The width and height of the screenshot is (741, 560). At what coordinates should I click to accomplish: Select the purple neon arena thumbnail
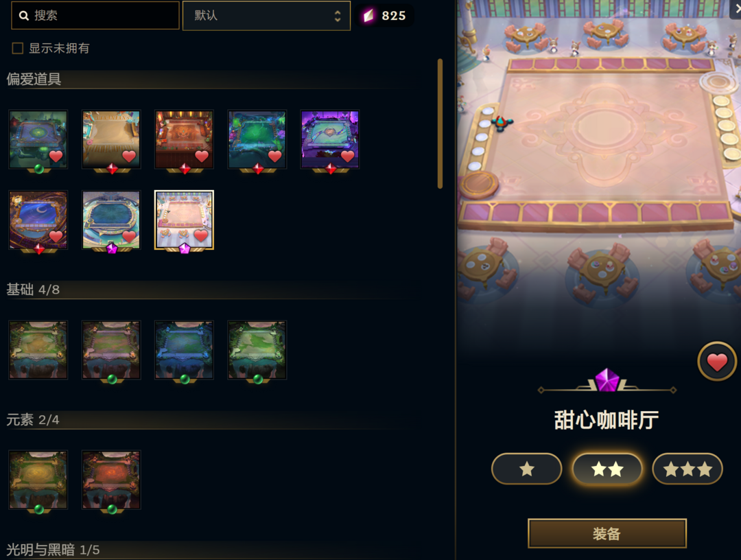[330, 139]
